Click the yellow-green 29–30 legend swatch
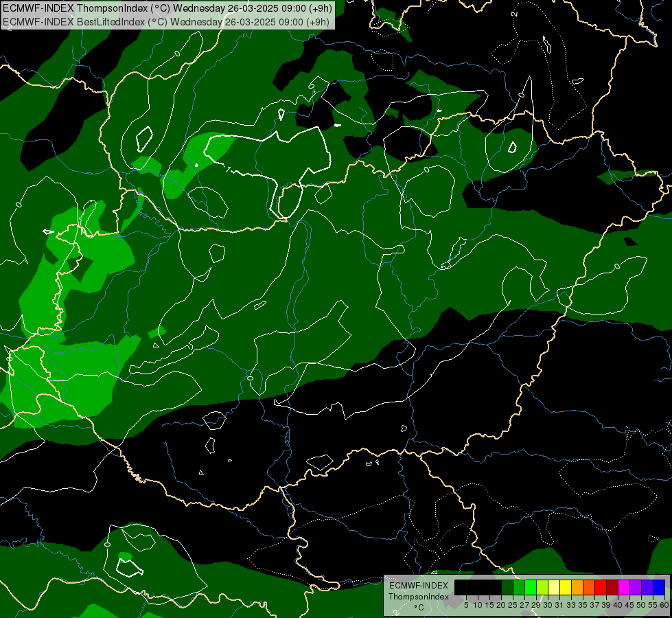The height and width of the screenshot is (618, 672). (x=542, y=587)
